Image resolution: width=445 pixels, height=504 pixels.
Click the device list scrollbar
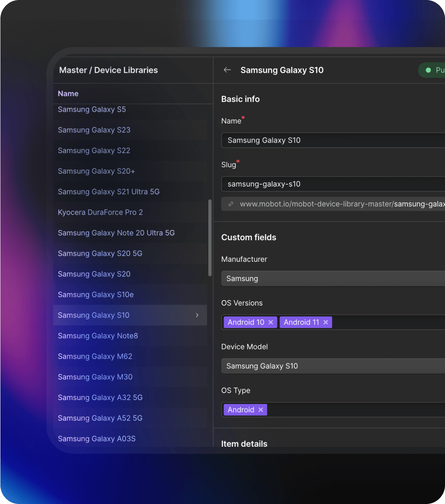[210, 238]
